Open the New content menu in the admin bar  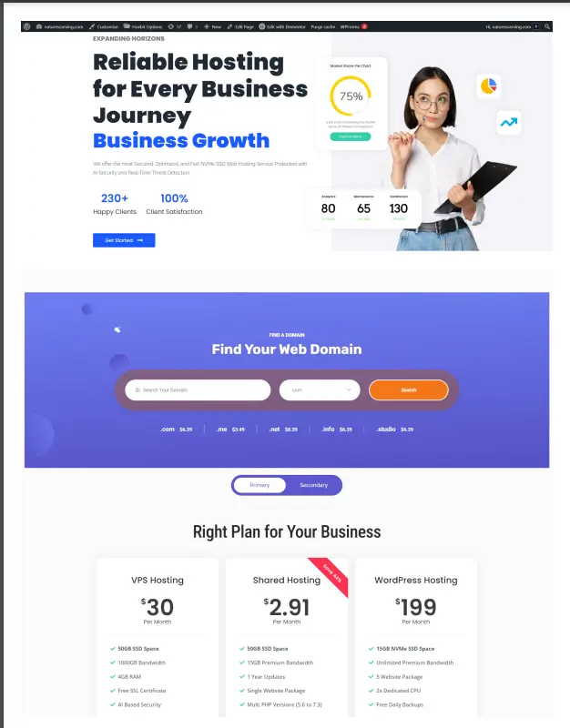tap(212, 26)
